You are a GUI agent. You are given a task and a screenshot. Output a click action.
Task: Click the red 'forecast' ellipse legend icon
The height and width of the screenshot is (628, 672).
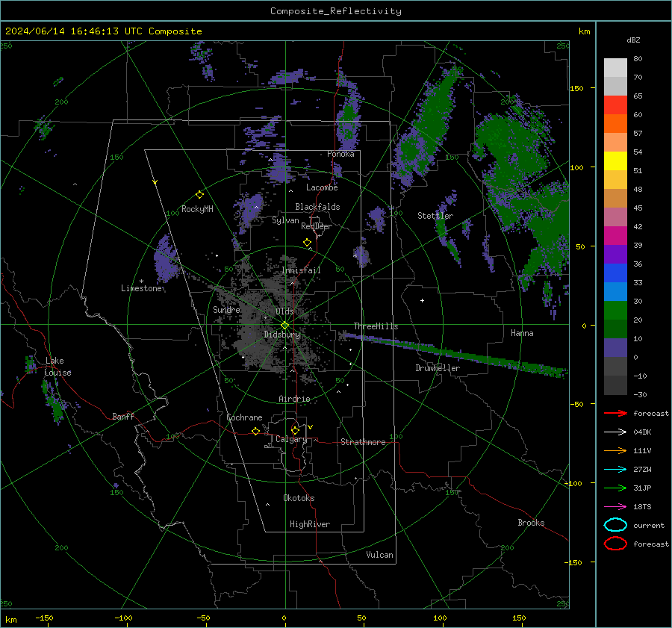[x=615, y=544]
